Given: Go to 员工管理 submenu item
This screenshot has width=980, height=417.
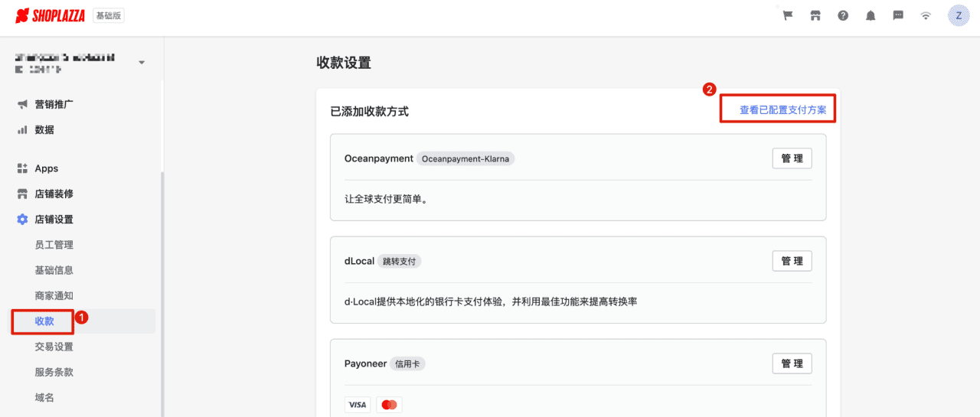Looking at the screenshot, I should (x=54, y=245).
